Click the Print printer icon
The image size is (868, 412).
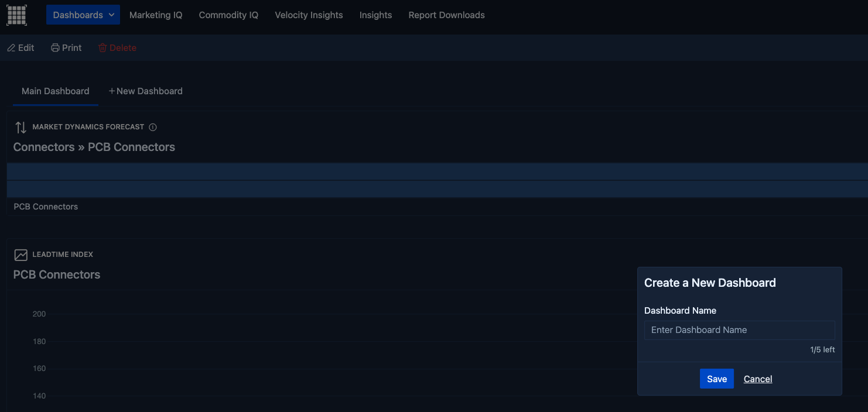point(53,47)
